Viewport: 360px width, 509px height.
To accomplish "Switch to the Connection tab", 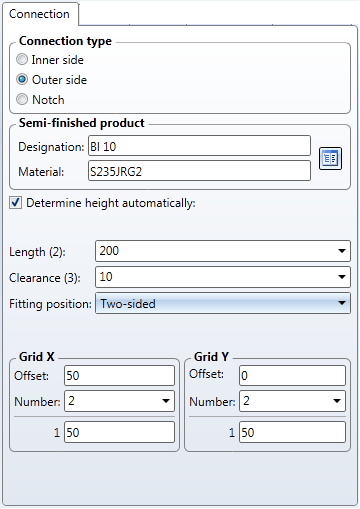I will coord(39,14).
